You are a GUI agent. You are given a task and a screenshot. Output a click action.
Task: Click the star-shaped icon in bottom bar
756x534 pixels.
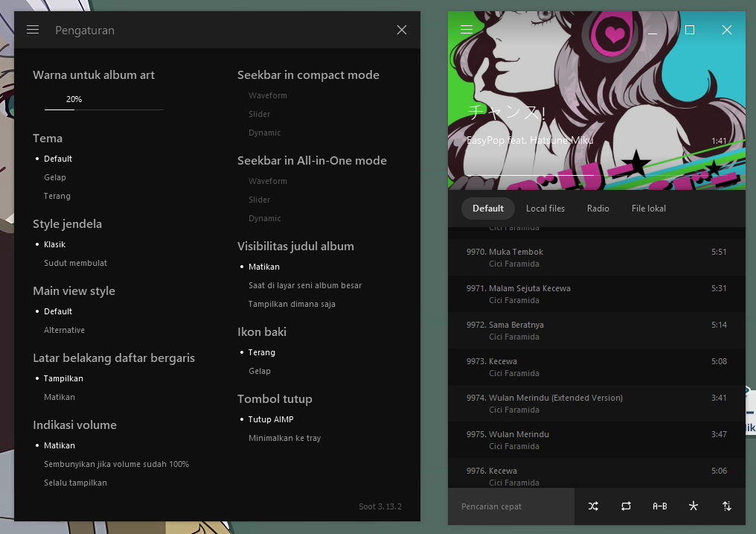click(x=693, y=506)
